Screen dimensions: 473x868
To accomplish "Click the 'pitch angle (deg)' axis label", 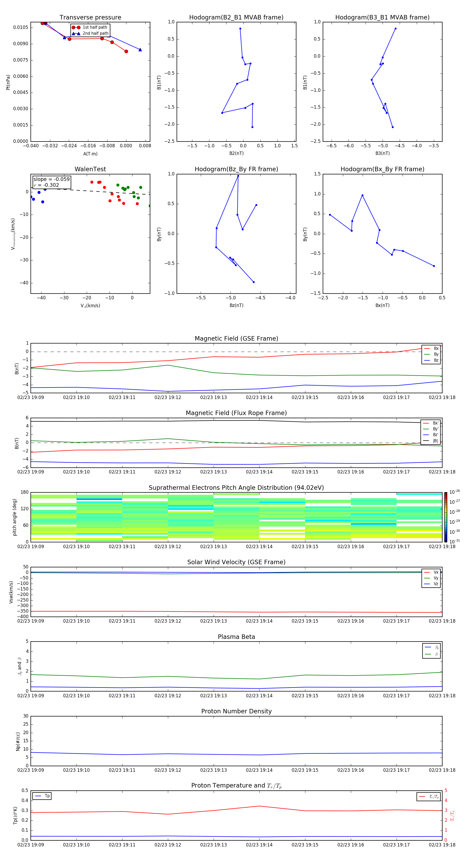I will tap(14, 517).
